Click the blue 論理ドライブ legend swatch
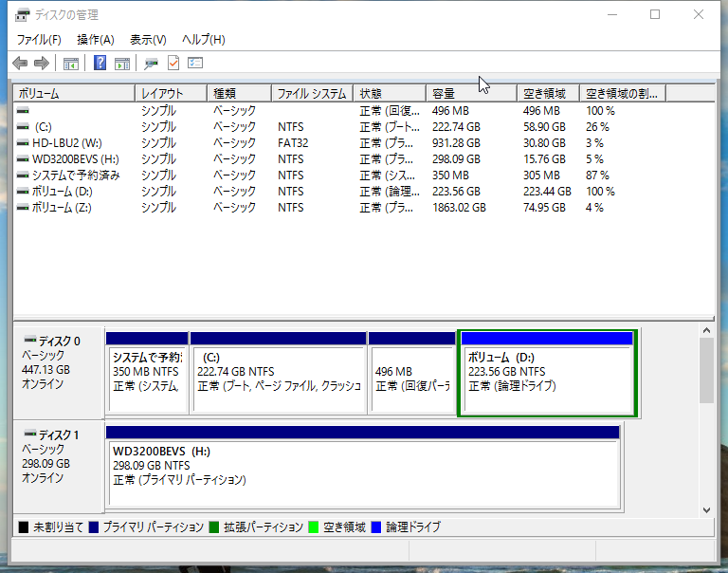The height and width of the screenshot is (573, 728). click(x=376, y=527)
